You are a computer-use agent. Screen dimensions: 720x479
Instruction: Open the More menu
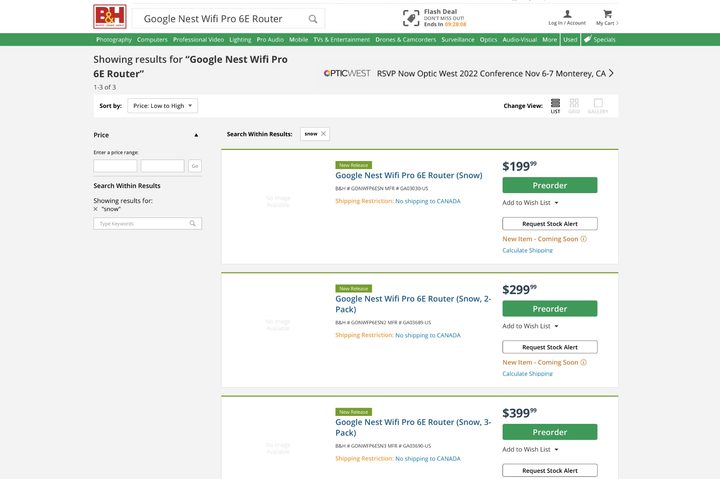click(549, 39)
